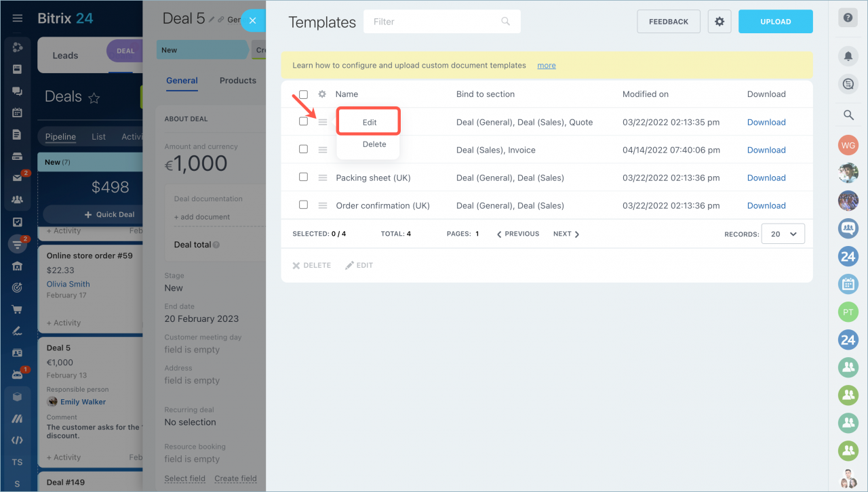Open the chat messages icon under the bell

pyautogui.click(x=848, y=84)
